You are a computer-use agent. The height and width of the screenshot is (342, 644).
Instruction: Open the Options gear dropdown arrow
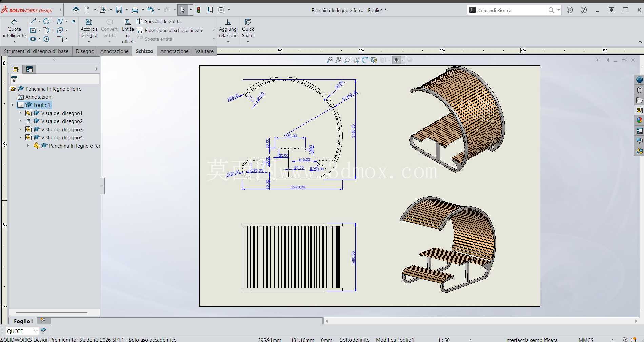click(229, 10)
